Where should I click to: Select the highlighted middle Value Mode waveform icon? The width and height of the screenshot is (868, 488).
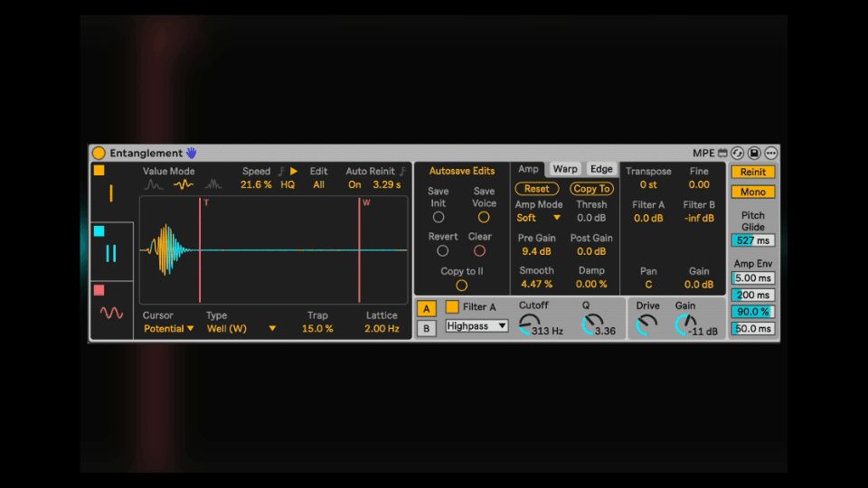tap(184, 184)
